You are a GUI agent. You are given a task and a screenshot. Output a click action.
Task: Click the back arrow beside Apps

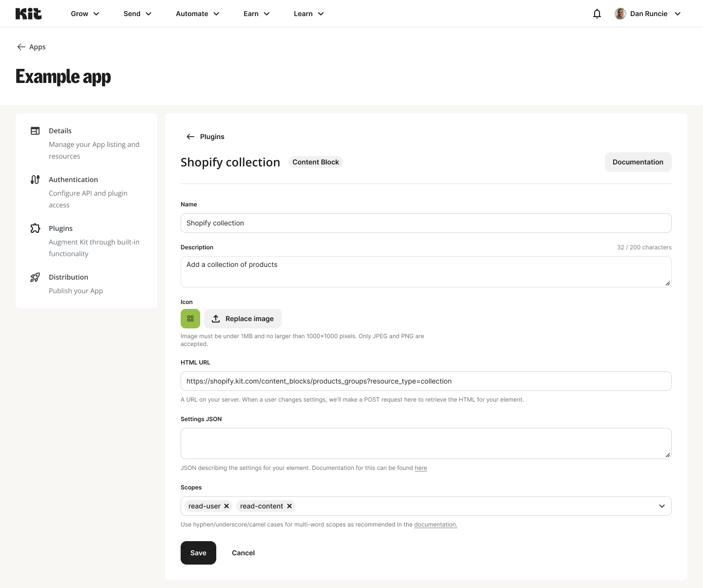(21, 47)
